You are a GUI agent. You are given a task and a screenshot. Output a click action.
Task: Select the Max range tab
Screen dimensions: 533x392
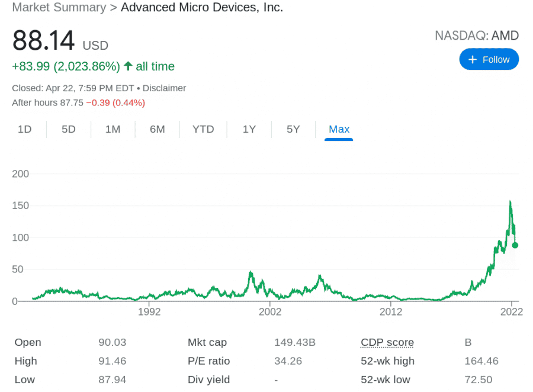pyautogui.click(x=339, y=129)
